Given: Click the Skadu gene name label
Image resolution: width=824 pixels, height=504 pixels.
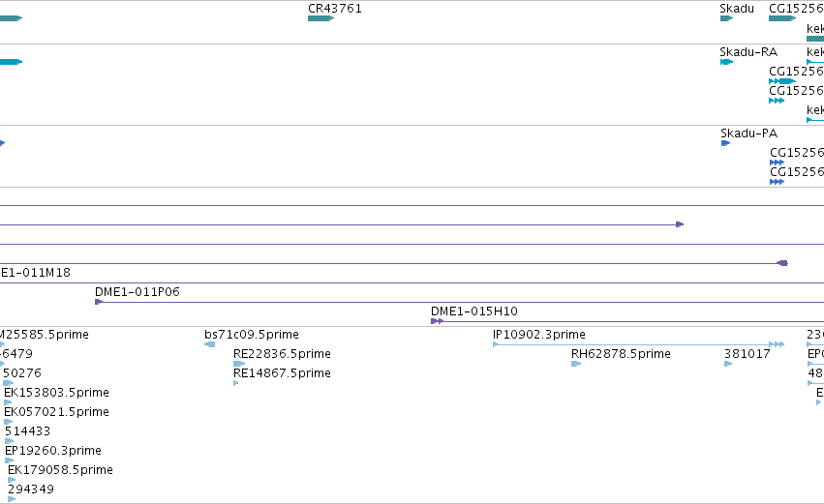Looking at the screenshot, I should (x=737, y=9).
